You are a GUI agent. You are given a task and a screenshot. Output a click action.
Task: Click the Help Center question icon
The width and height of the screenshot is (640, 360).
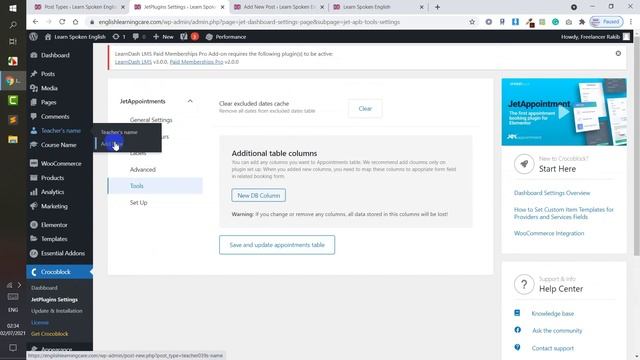click(x=524, y=284)
